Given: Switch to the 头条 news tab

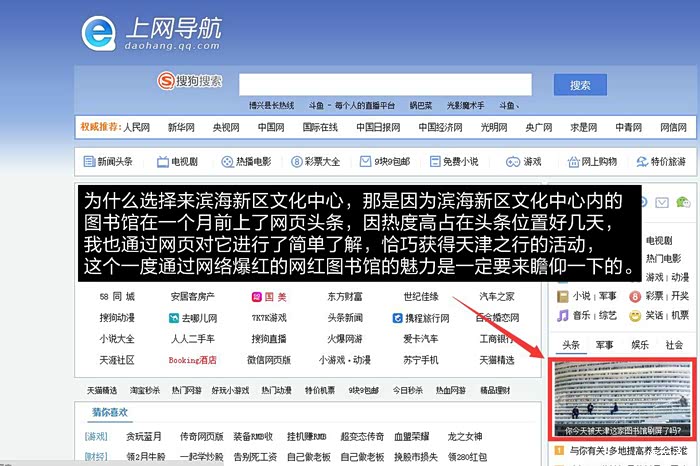Looking at the screenshot, I should [x=571, y=345].
